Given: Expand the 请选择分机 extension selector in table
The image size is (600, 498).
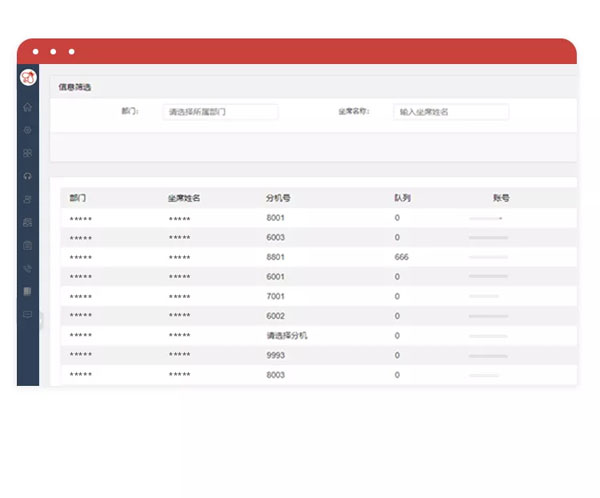Looking at the screenshot, I should [287, 336].
